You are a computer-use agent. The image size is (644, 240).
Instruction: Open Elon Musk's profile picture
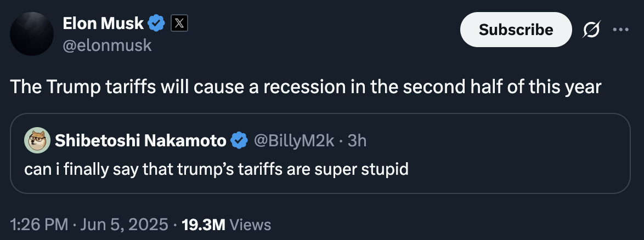(32, 33)
